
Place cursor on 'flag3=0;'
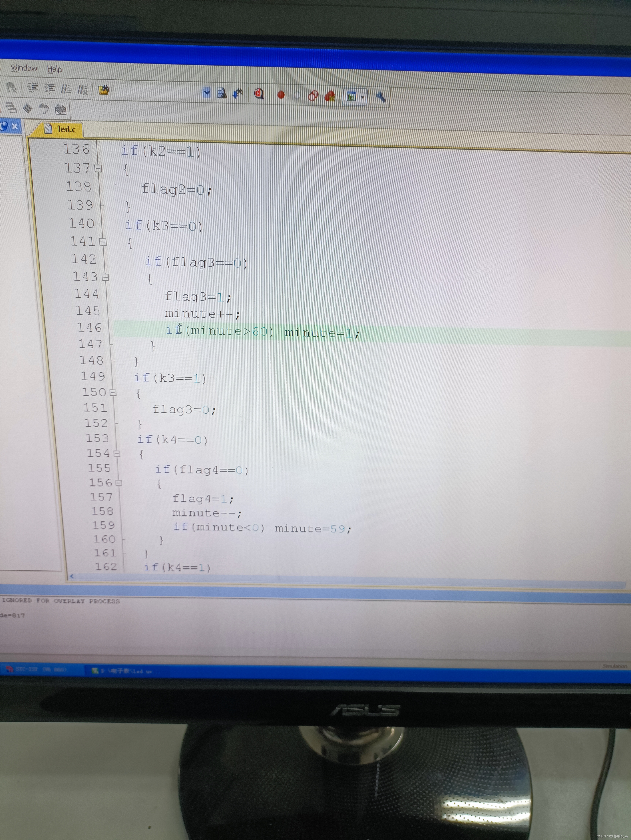[185, 410]
